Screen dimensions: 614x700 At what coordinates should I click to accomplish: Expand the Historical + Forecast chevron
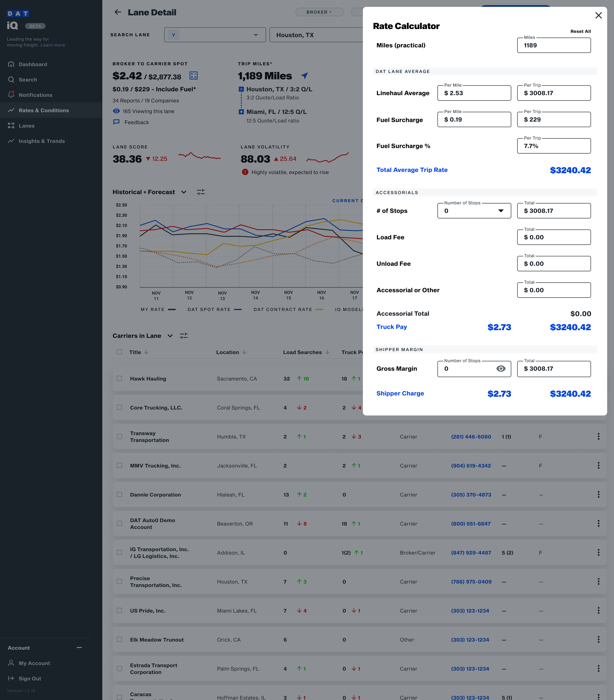coord(184,192)
